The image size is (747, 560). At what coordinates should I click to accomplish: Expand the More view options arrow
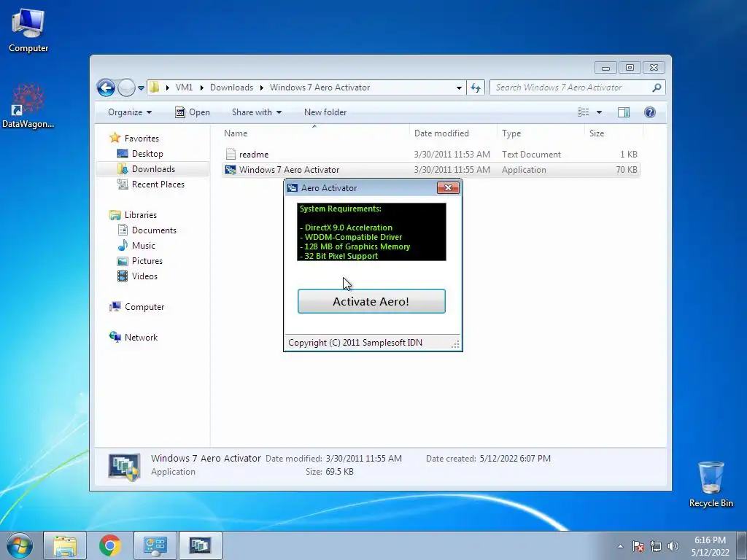coord(600,112)
